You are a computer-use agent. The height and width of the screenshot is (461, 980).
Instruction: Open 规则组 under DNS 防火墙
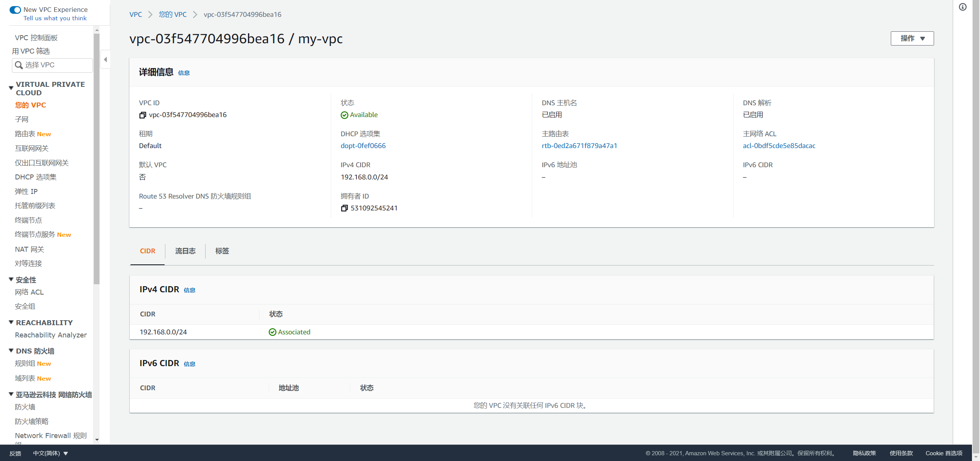coord(25,364)
